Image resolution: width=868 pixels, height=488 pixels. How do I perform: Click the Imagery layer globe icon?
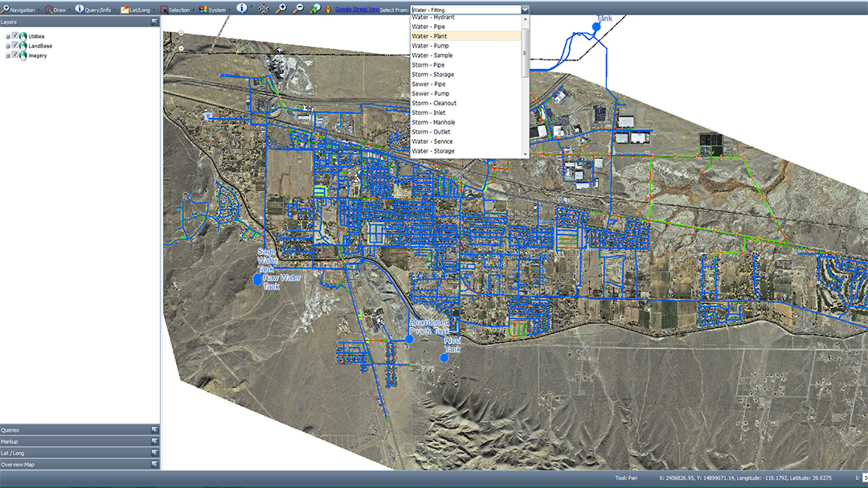click(23, 55)
